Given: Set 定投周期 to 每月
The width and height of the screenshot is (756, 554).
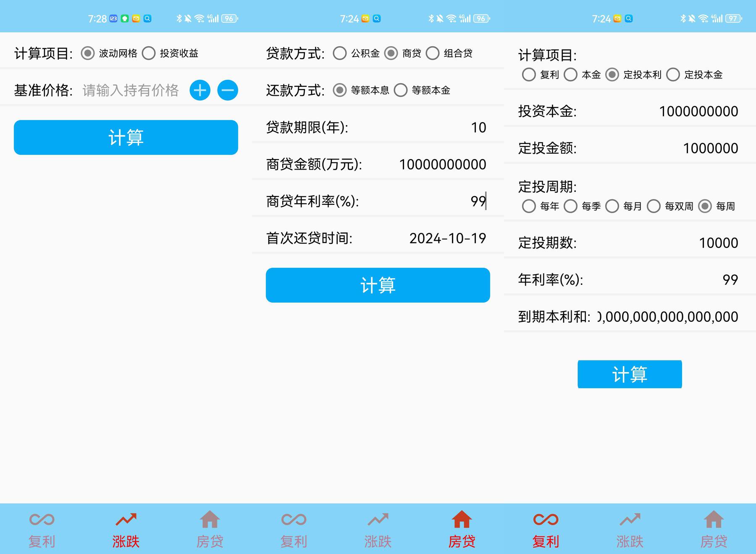Looking at the screenshot, I should 612,206.
